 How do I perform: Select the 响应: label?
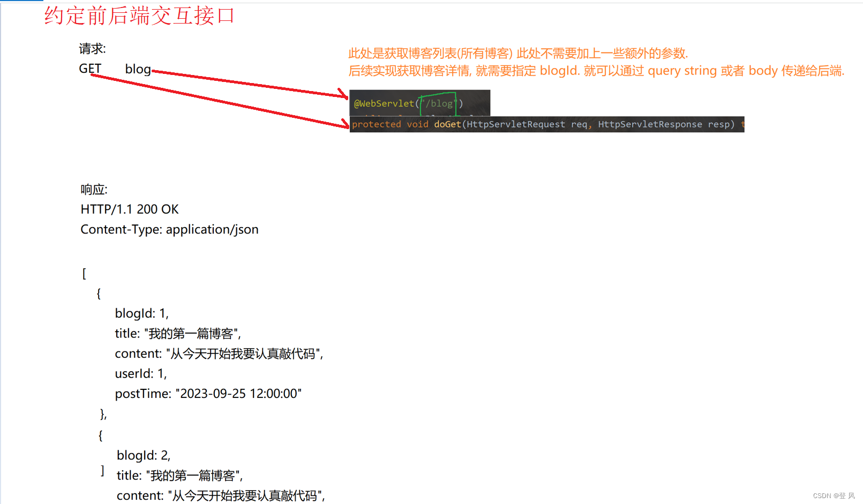click(x=94, y=190)
